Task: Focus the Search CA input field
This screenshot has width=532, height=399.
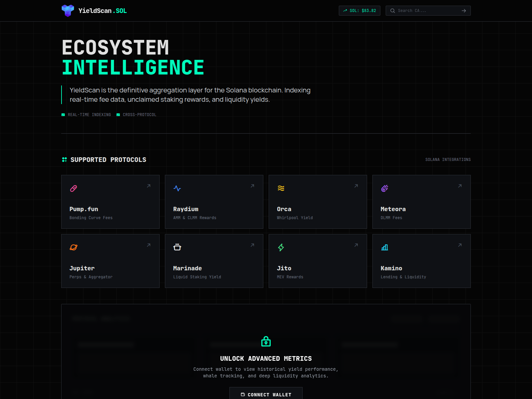Action: (428, 11)
